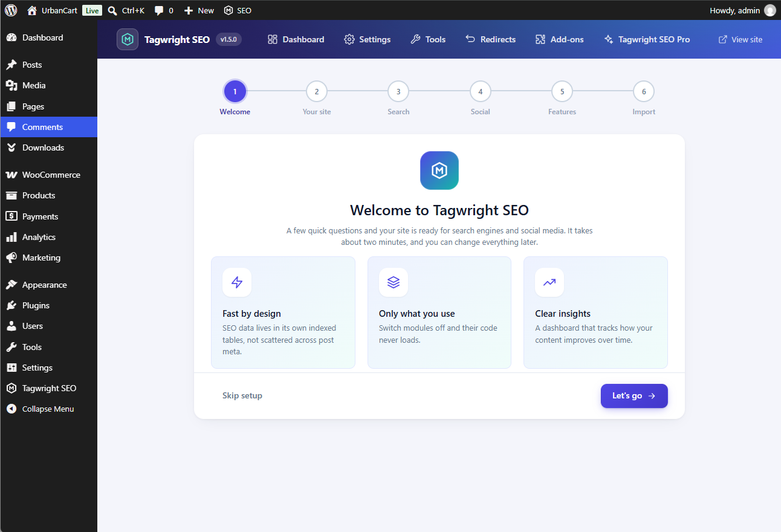Open the Plugins sidebar item
781x532 pixels.
click(48, 305)
